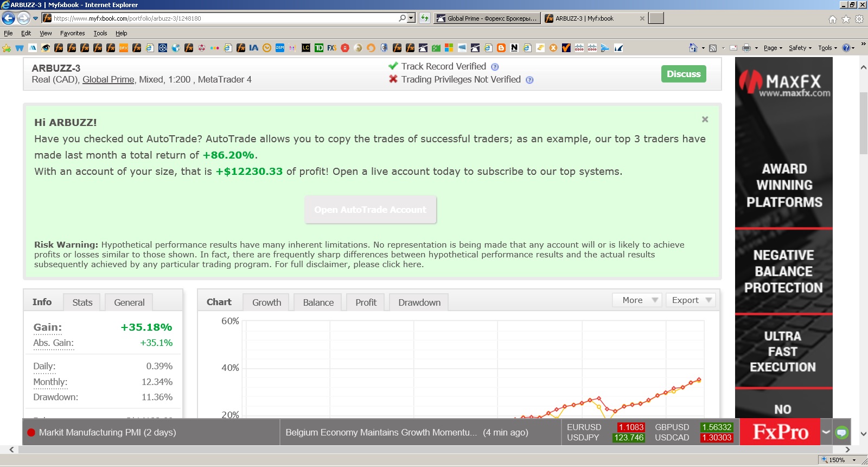Open the LC favorites bar bookmark
Viewport: 868px width, 467px height.
tap(306, 48)
